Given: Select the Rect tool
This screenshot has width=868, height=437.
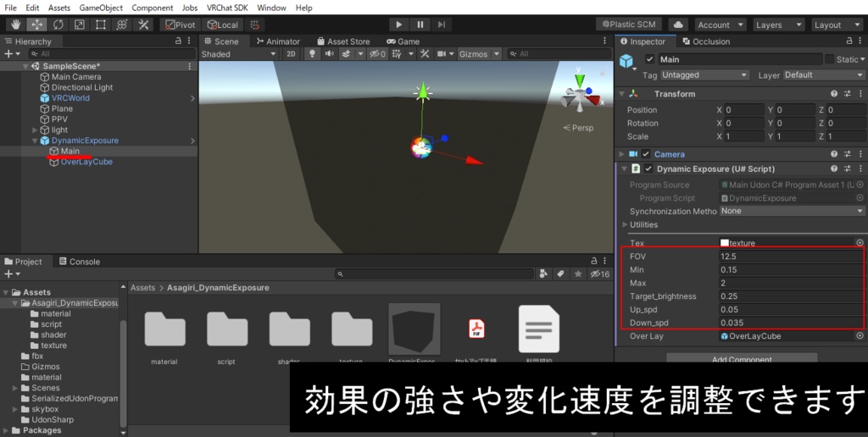Looking at the screenshot, I should (x=100, y=25).
